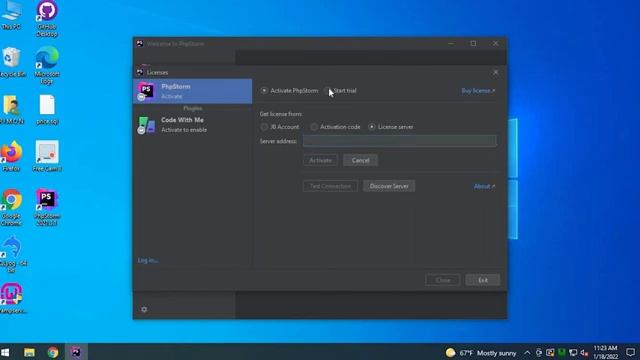The height and width of the screenshot is (360, 640).
Task: Select Microsoft Edge desktop shortcut
Action: coord(47,66)
